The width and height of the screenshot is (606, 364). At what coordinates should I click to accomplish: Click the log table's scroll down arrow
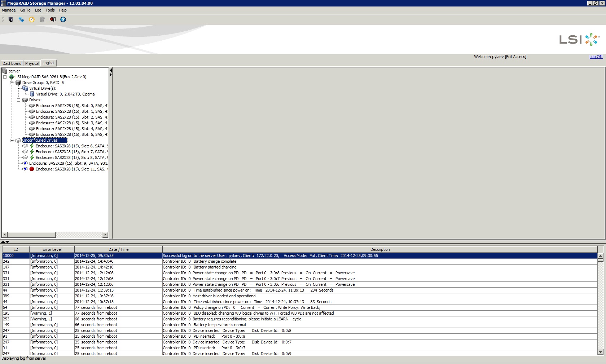(601, 352)
